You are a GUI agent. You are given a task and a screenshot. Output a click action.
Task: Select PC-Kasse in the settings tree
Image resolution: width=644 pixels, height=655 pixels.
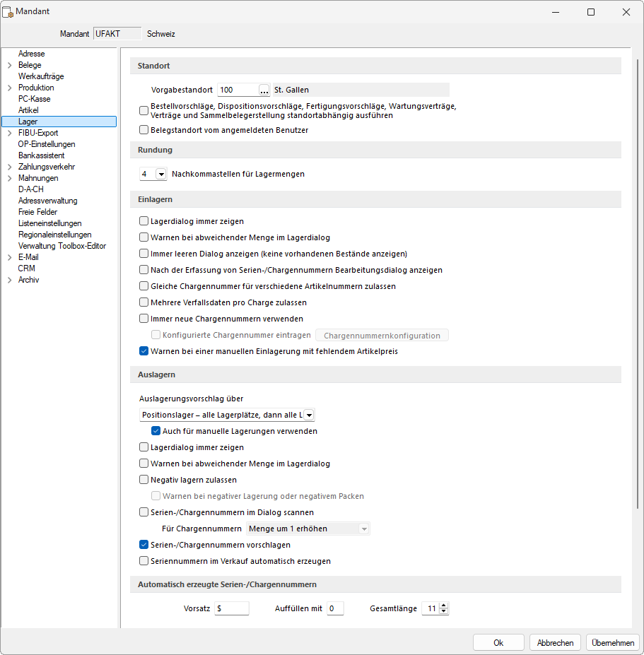pyautogui.click(x=34, y=99)
